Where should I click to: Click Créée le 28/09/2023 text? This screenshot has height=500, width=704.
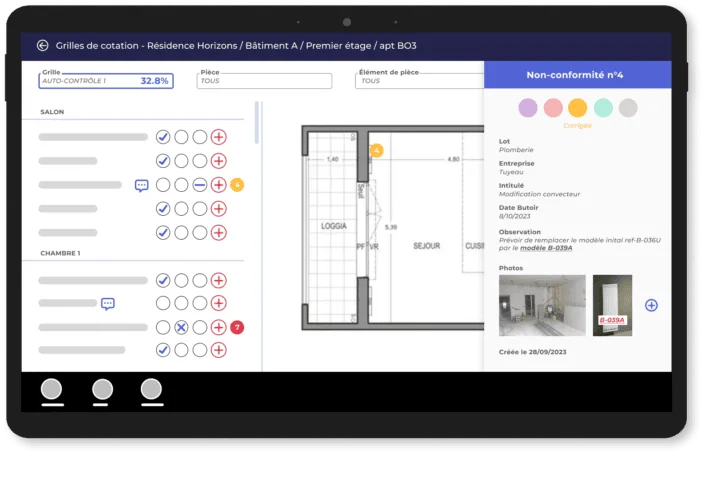tap(532, 352)
